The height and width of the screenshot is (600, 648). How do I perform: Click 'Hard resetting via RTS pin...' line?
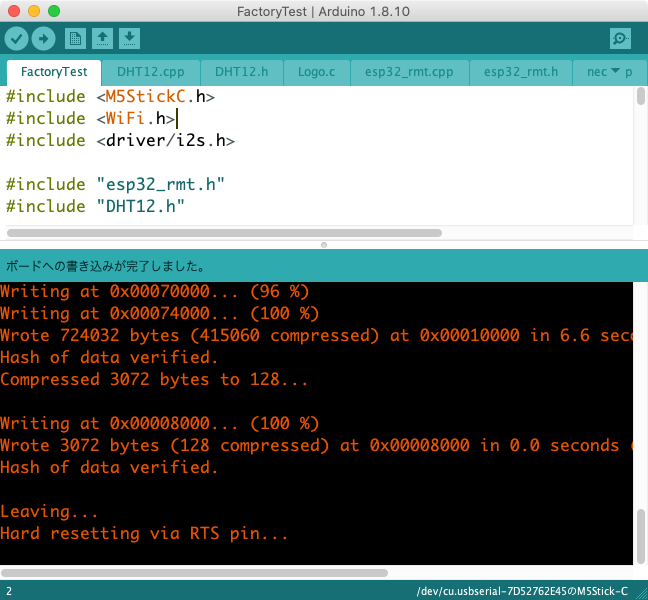coord(144,533)
